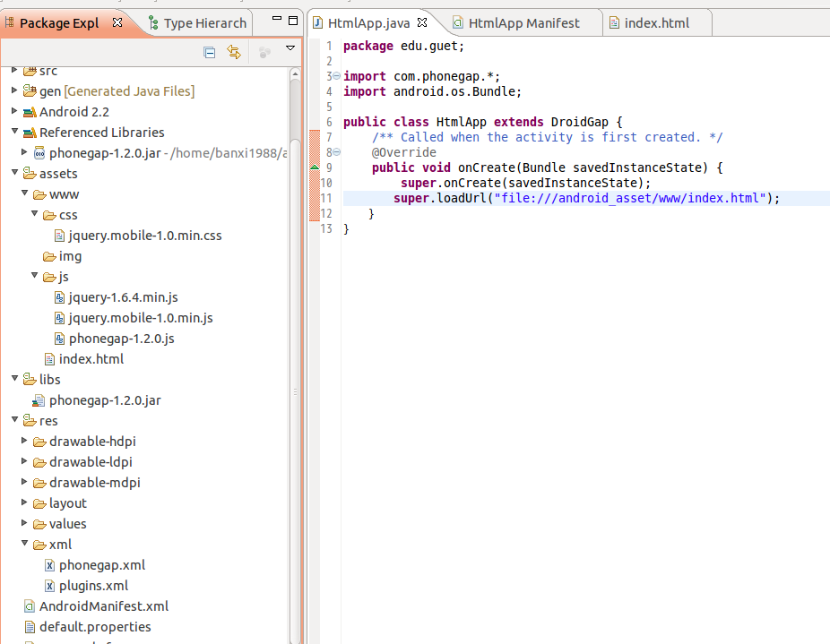Expand the layout folder
The image size is (830, 644).
click(24, 502)
